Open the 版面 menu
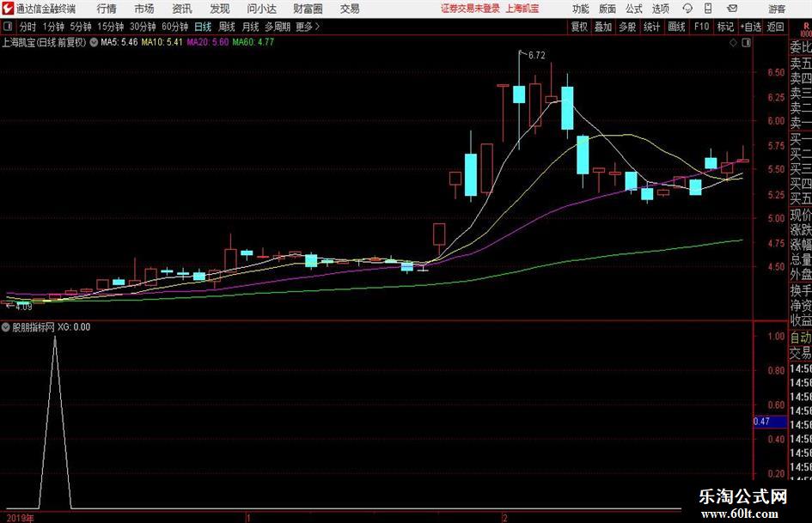The image size is (812, 523). (x=607, y=9)
